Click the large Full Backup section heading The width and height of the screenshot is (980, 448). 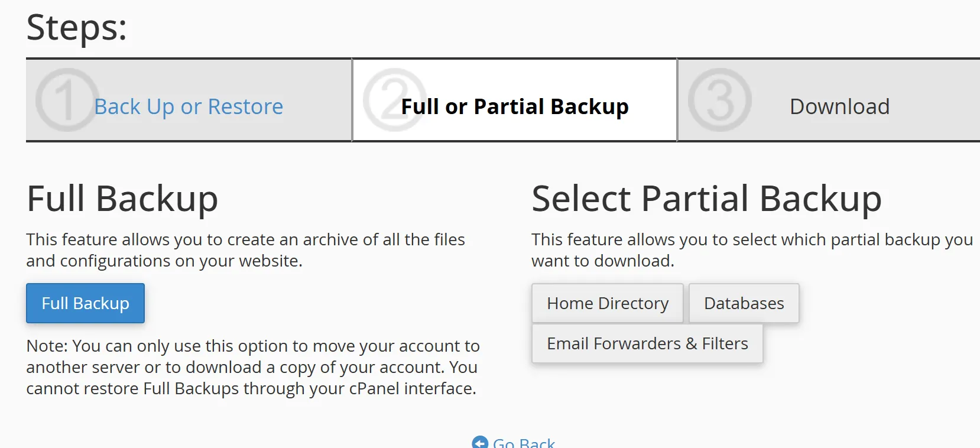122,199
